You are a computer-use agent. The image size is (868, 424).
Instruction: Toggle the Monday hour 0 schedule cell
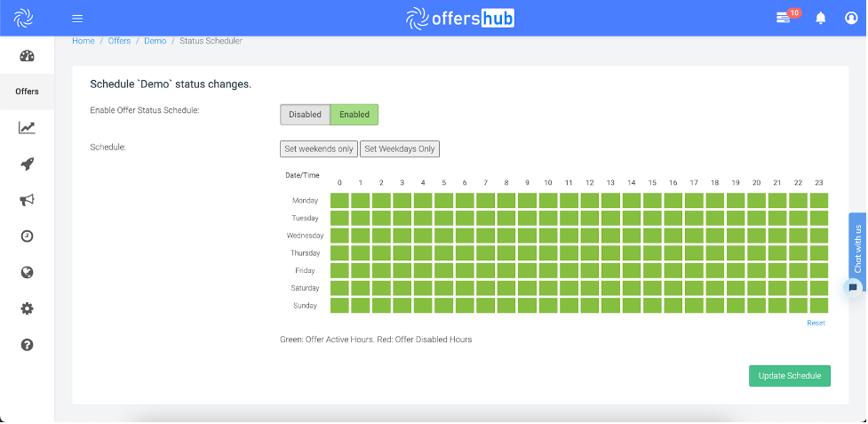pyautogui.click(x=339, y=201)
